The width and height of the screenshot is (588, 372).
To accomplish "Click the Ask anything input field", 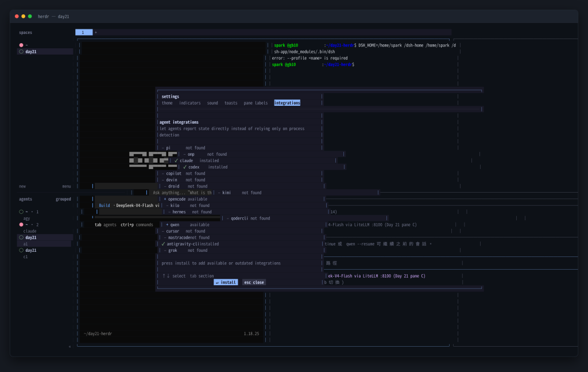I will pyautogui.click(x=182, y=193).
